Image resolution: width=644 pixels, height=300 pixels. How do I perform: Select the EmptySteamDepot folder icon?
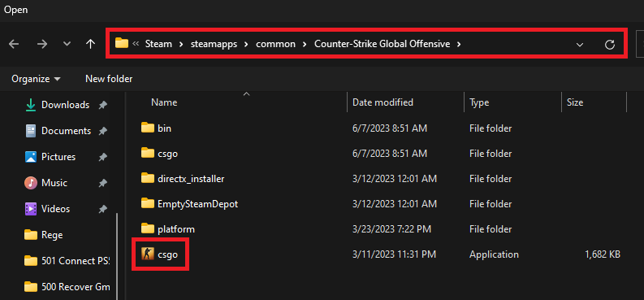(148, 203)
